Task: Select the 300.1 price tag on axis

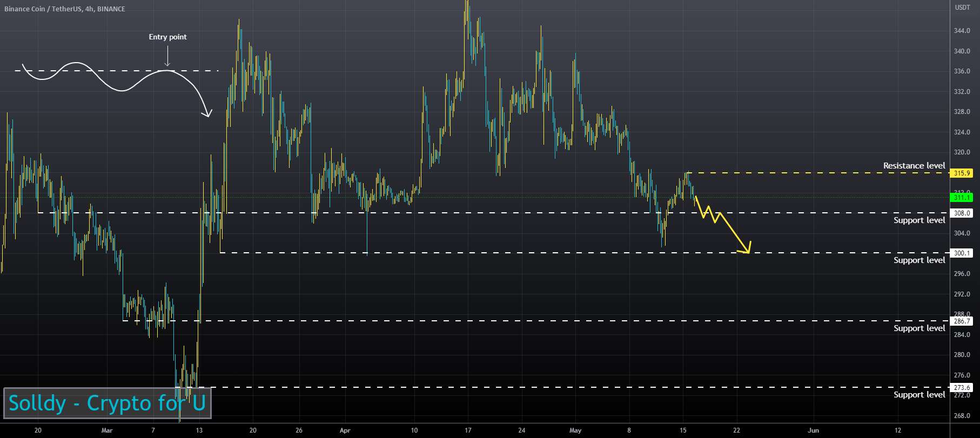Action: pyautogui.click(x=962, y=253)
